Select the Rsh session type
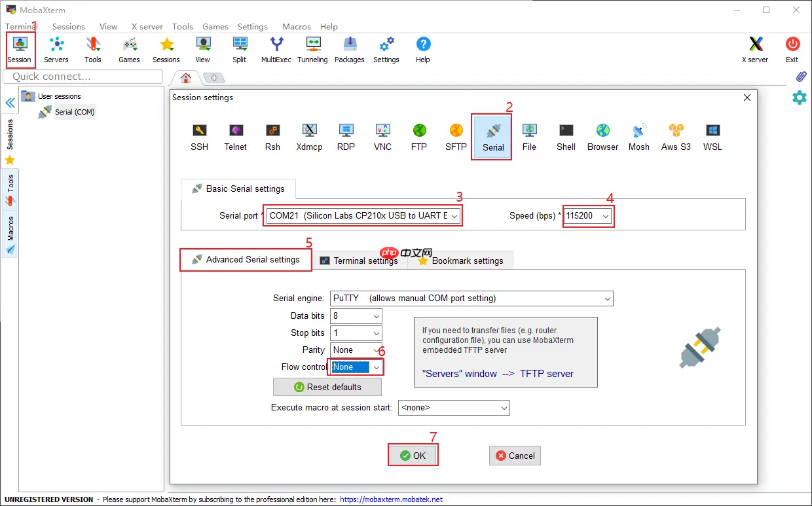 (x=272, y=137)
